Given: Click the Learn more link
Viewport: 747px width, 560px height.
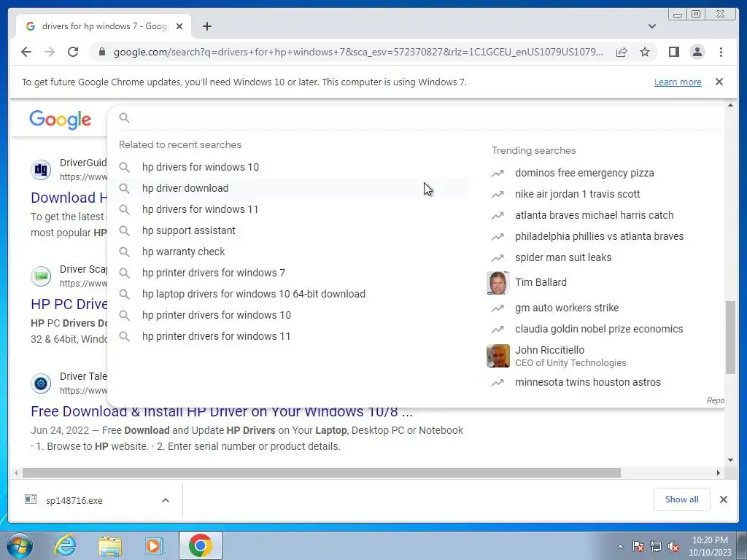Looking at the screenshot, I should (678, 82).
